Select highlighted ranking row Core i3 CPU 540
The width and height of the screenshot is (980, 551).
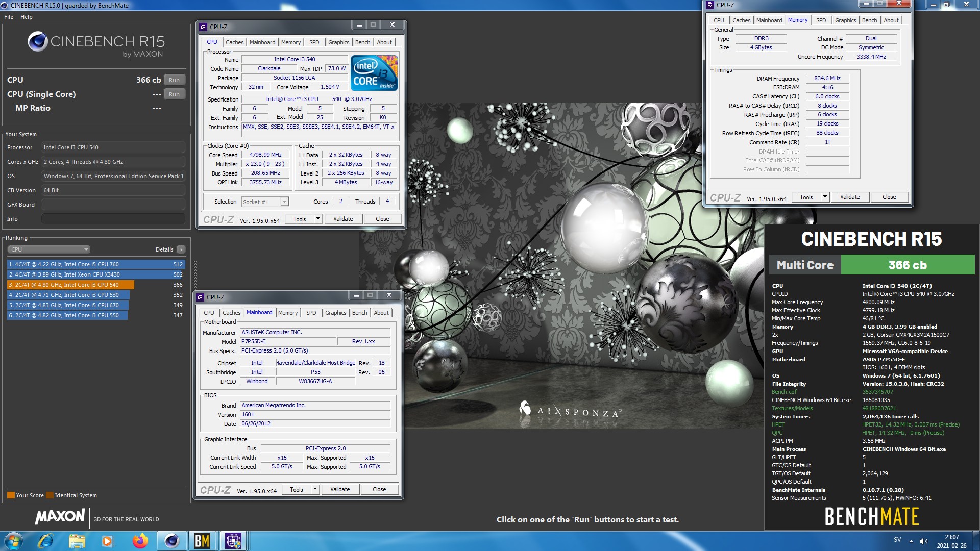pyautogui.click(x=96, y=285)
